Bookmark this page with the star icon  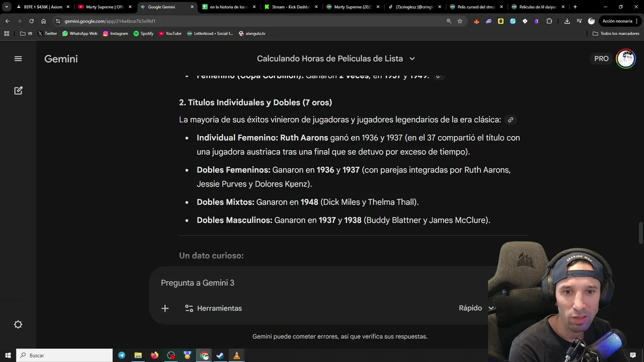coord(460,21)
